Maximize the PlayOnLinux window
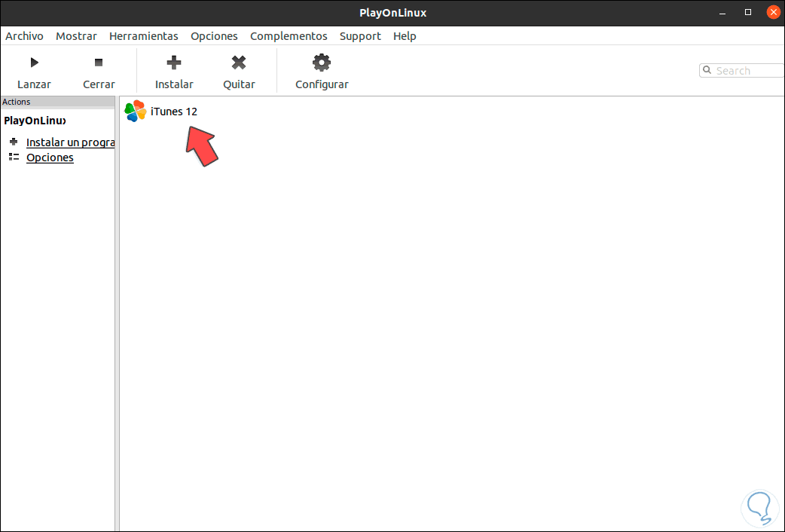Screen dimensions: 785x532 [748, 13]
